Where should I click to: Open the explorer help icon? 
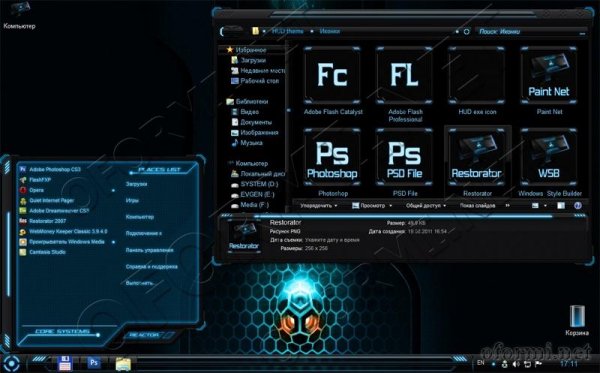coord(578,205)
